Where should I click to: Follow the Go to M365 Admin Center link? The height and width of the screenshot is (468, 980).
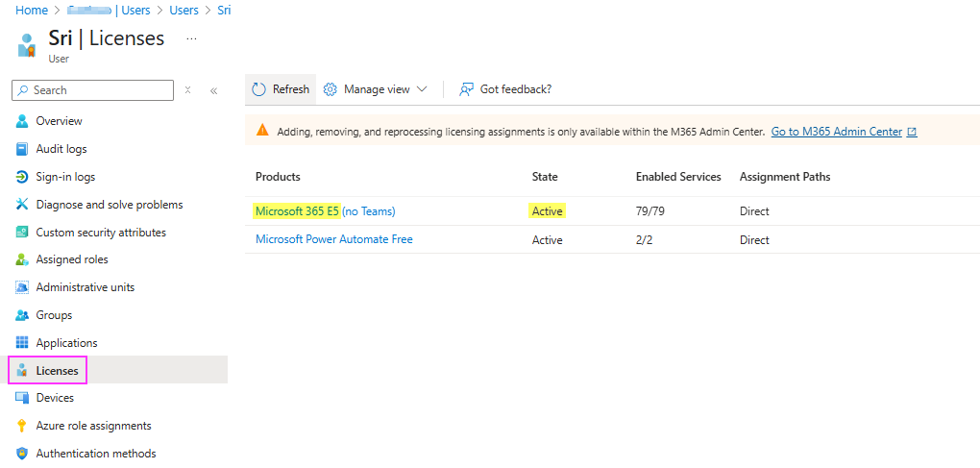coord(836,132)
